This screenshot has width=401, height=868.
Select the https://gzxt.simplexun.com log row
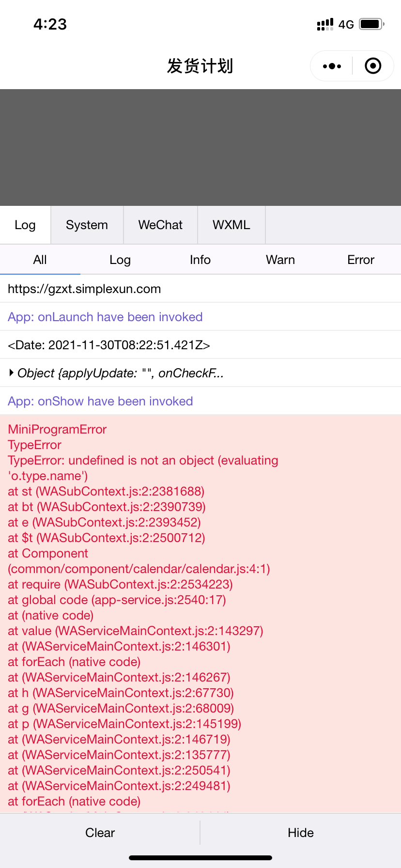200,289
